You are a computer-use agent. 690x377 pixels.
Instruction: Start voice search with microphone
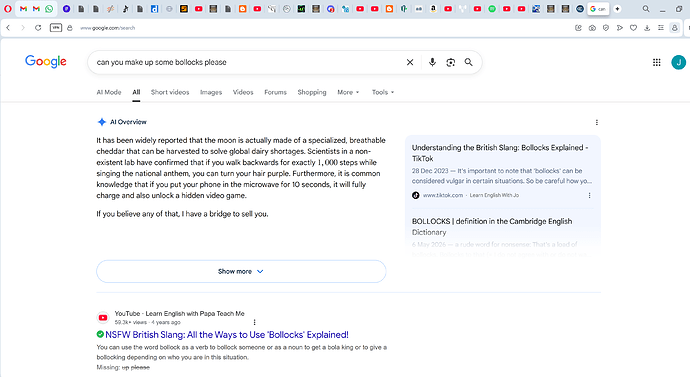point(432,62)
